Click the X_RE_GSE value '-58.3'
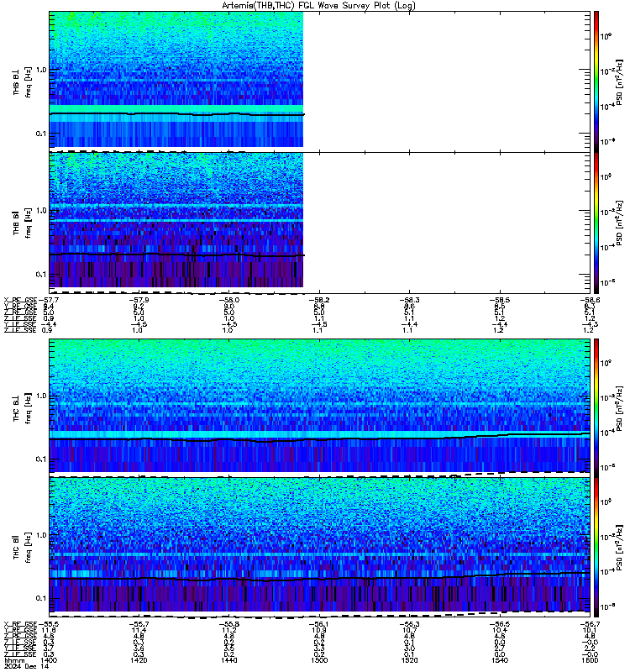Screen dimensions: 630x672 click(x=409, y=300)
